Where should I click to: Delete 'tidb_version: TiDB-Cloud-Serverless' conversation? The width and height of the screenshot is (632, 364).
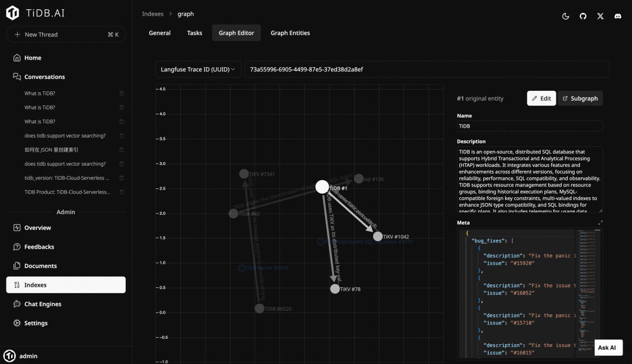coord(121,178)
